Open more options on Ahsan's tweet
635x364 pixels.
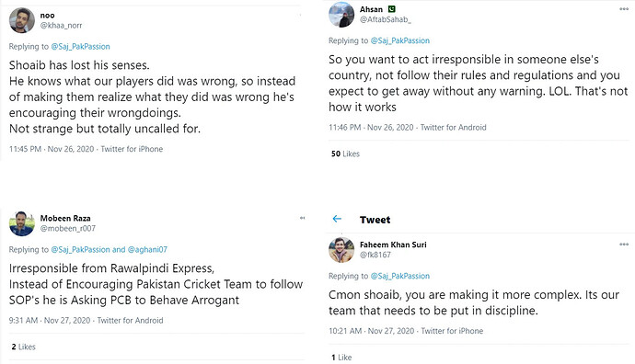(x=624, y=9)
